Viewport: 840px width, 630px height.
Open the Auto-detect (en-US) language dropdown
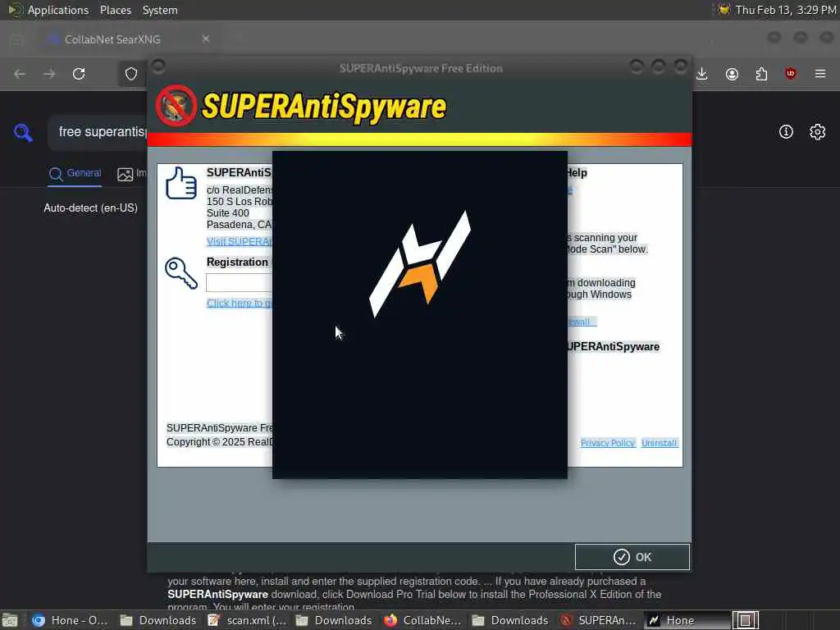point(90,208)
